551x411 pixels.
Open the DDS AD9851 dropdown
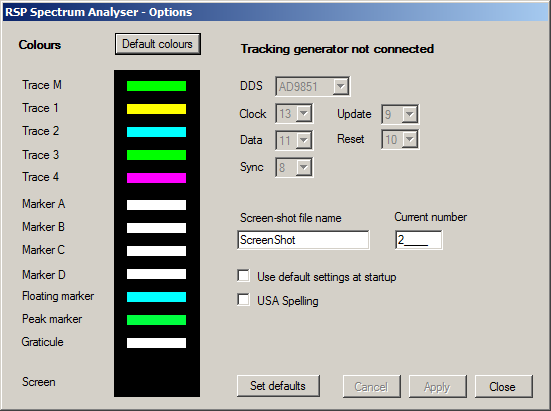click(312, 86)
